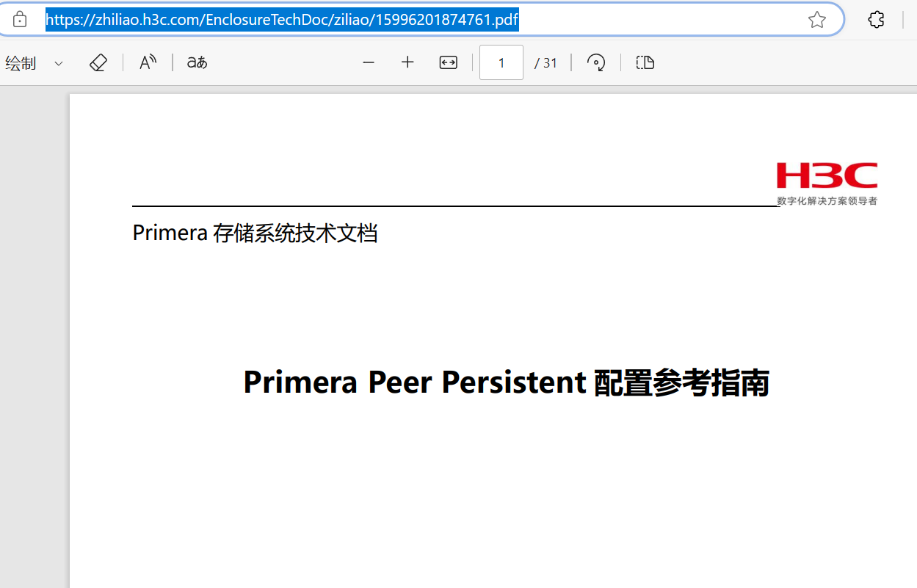
Task: Expand the 绘制 draw options chevron
Action: [59, 64]
